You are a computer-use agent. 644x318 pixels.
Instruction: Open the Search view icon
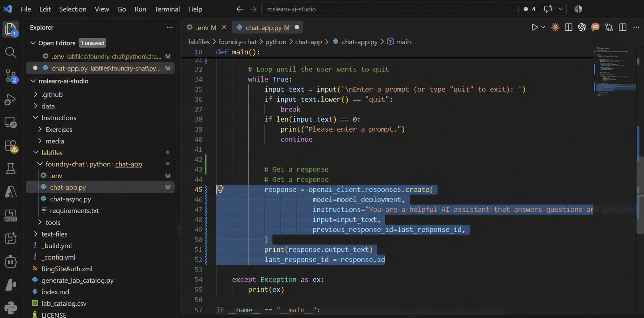point(11,53)
